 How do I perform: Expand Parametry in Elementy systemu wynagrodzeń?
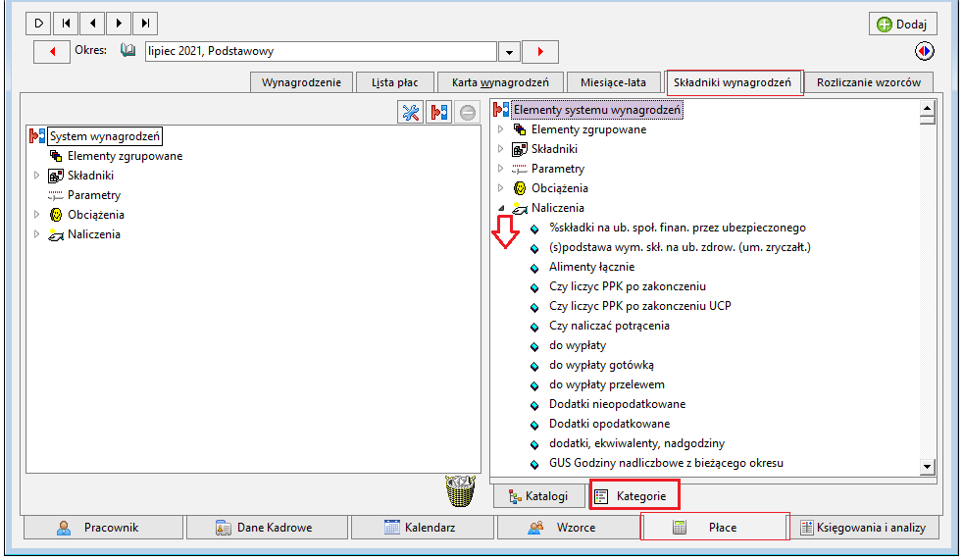(500, 169)
